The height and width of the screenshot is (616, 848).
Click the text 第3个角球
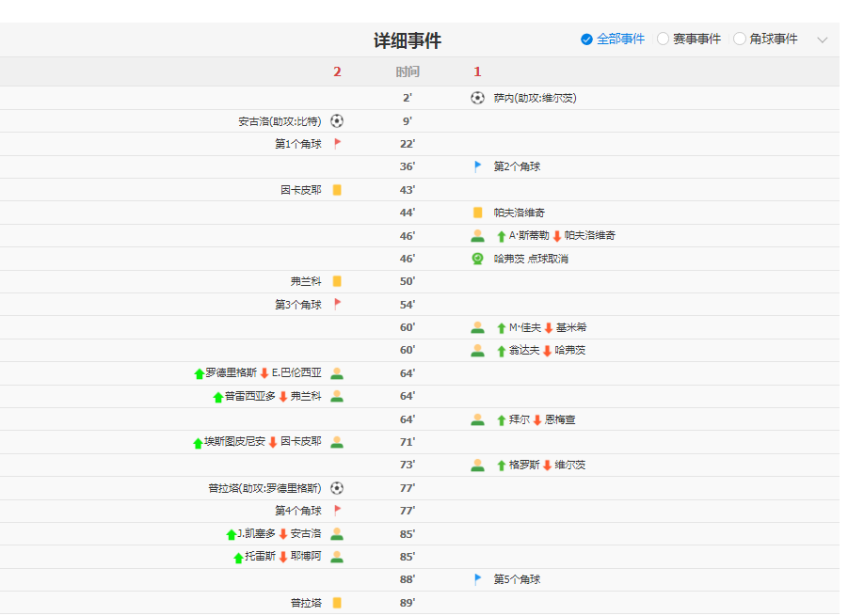click(x=298, y=304)
